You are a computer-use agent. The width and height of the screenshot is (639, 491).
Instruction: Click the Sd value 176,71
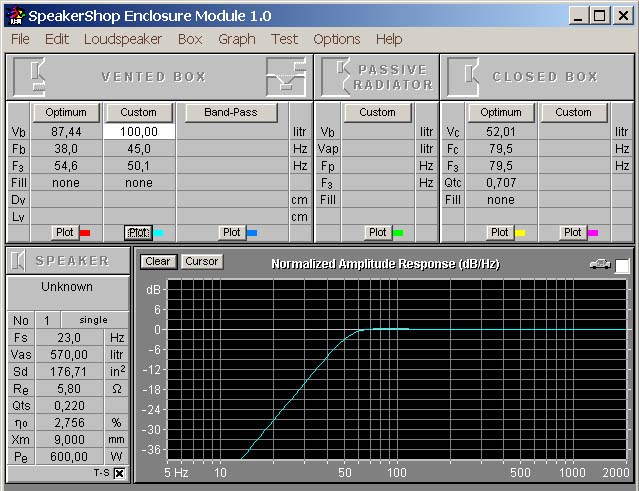(69, 372)
